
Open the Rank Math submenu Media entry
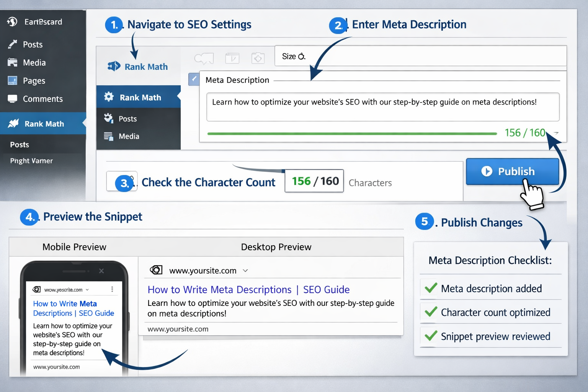(129, 136)
